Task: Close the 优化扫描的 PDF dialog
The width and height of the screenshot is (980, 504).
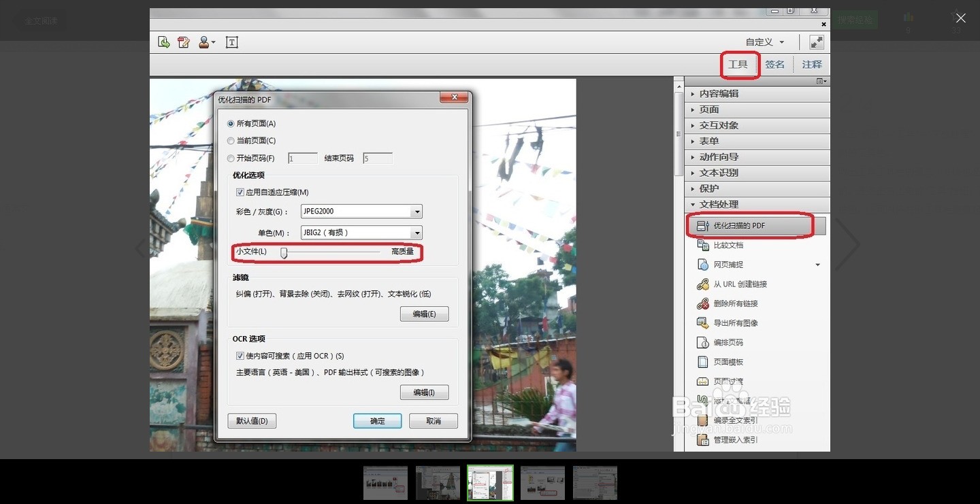Action: pyautogui.click(x=454, y=99)
